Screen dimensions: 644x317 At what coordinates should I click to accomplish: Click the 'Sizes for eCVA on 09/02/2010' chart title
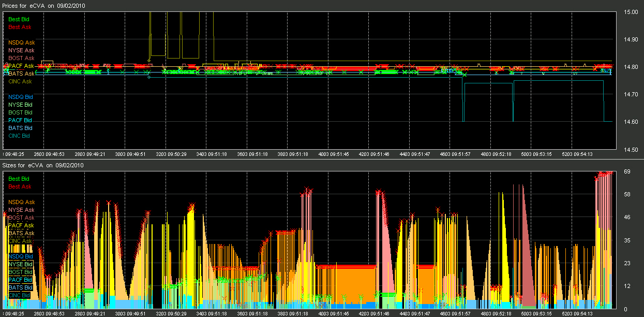[x=43, y=165]
